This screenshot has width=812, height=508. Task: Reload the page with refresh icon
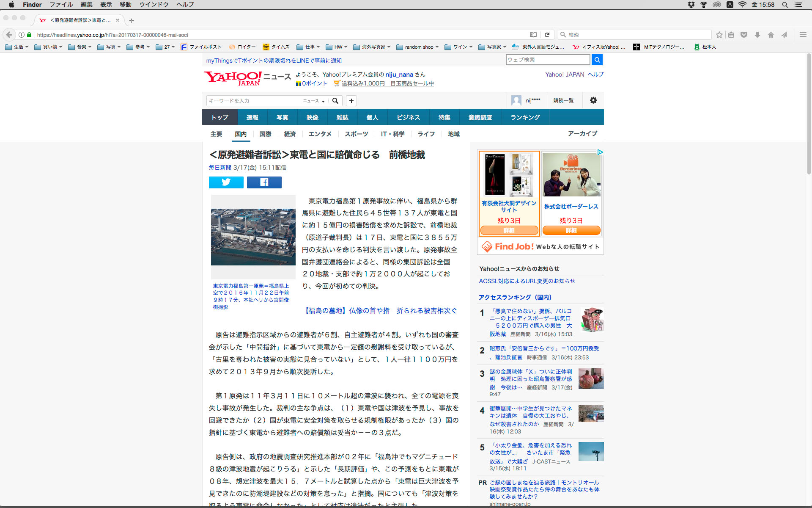tap(547, 35)
